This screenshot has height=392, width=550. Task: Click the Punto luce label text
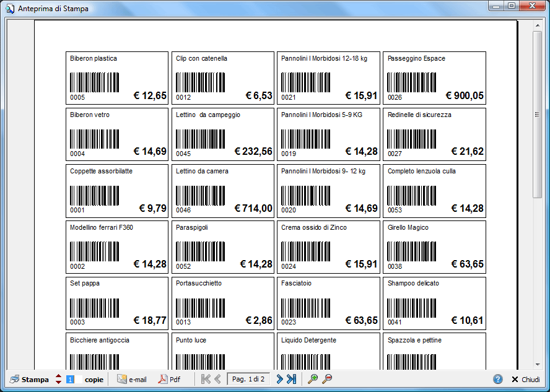tap(191, 340)
